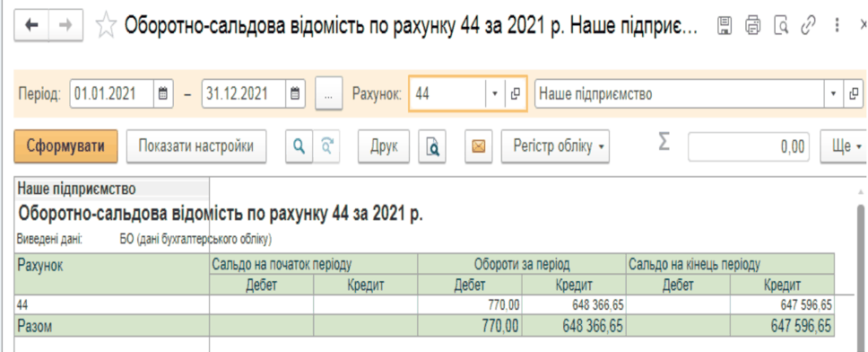Open the three-dot more menu in header
The height and width of the screenshot is (352, 868).
click(838, 25)
